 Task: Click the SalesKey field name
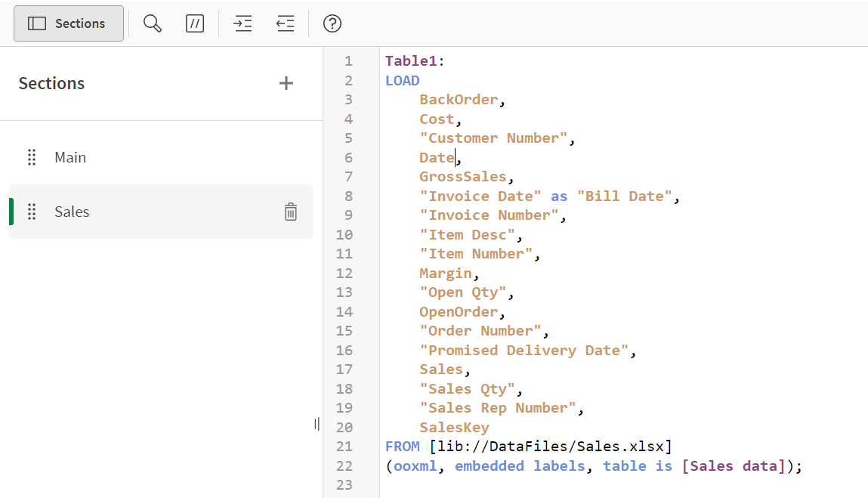tap(454, 427)
